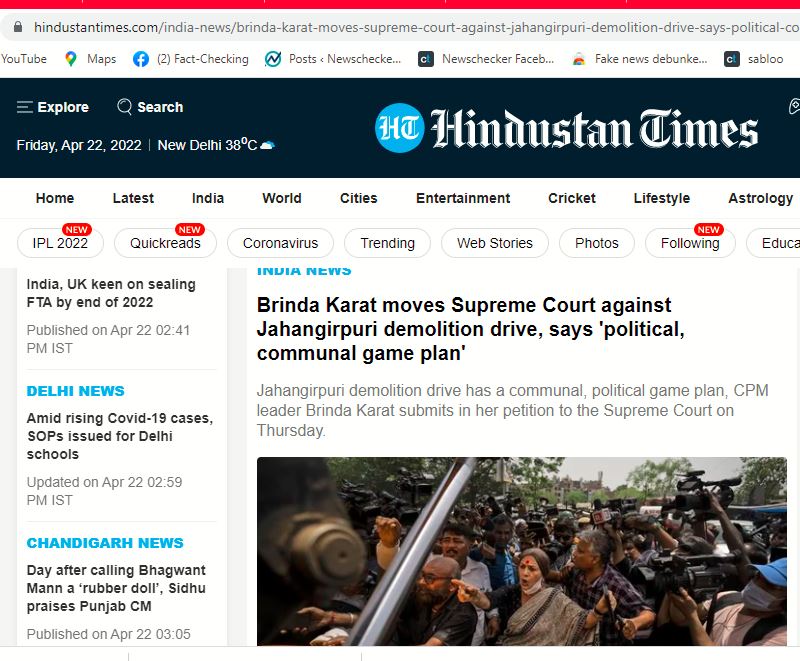Open the DELHI NEWS section heading
Viewport: 800px width, 661px height.
(75, 391)
